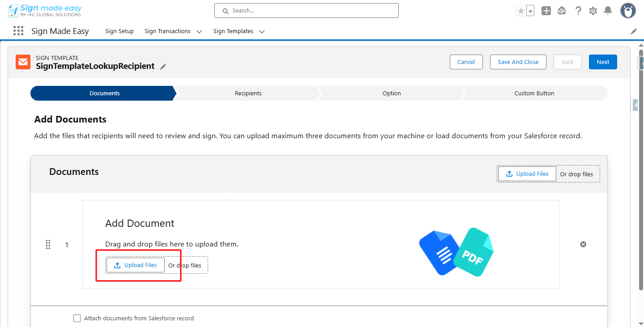Open the Notifications bell icon
The width and height of the screenshot is (644, 327).
[608, 11]
